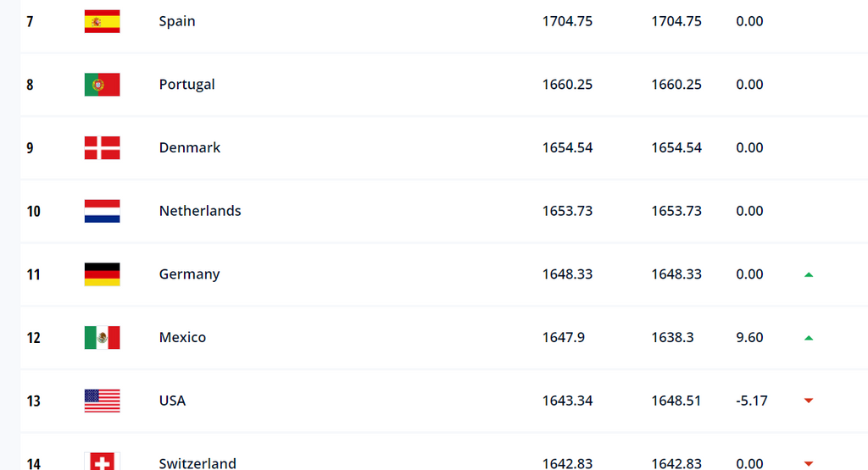Click the Denmark flag icon
The image size is (868, 470).
102,147
